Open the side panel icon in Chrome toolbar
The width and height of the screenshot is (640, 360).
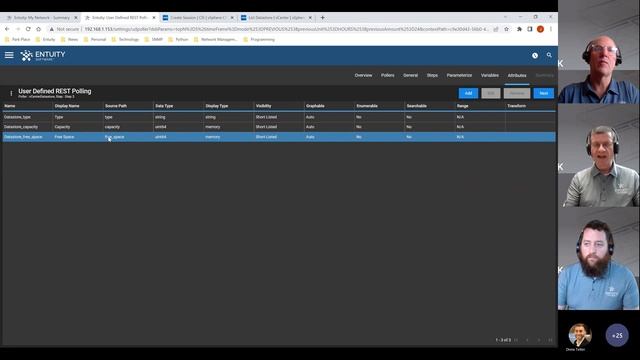click(530, 29)
